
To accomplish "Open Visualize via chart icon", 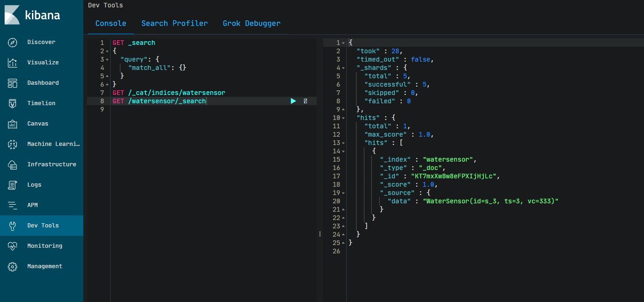I will [13, 63].
